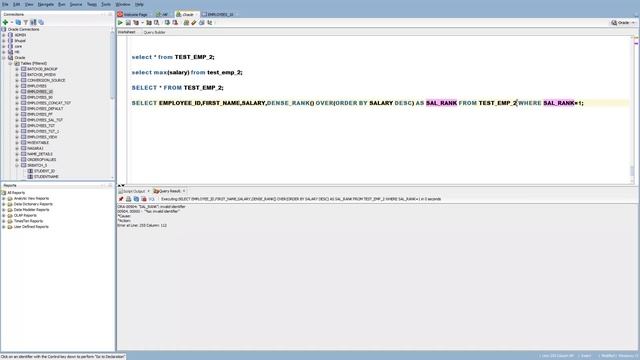This screenshot has width=640, height=360.
Task: Click the Rollback toolbar icon
Action: pos(175,23)
